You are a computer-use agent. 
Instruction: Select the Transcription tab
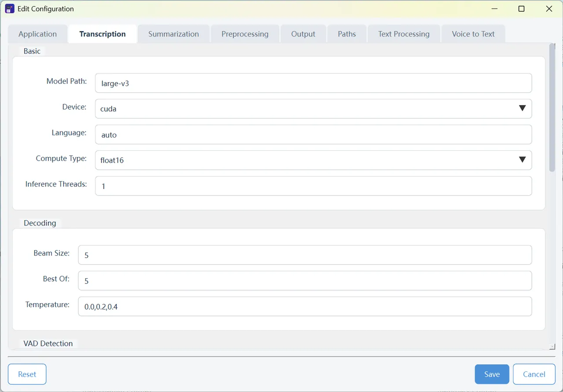click(x=102, y=34)
